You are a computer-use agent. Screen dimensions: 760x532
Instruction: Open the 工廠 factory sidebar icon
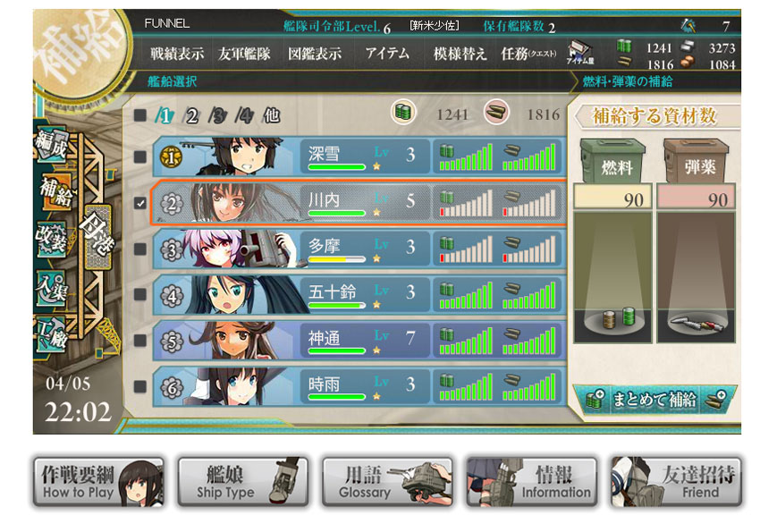click(x=53, y=334)
